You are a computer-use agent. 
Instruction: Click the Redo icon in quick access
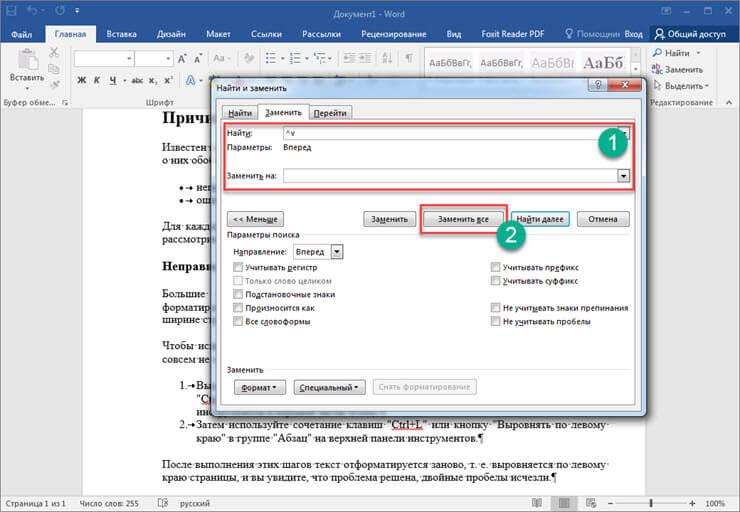[60, 10]
